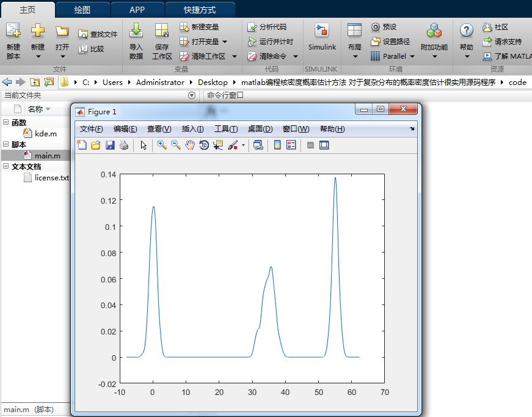Screen dimensions: 532x417
Task: Click the Open (打开) folder icon
Action: (x=62, y=32)
